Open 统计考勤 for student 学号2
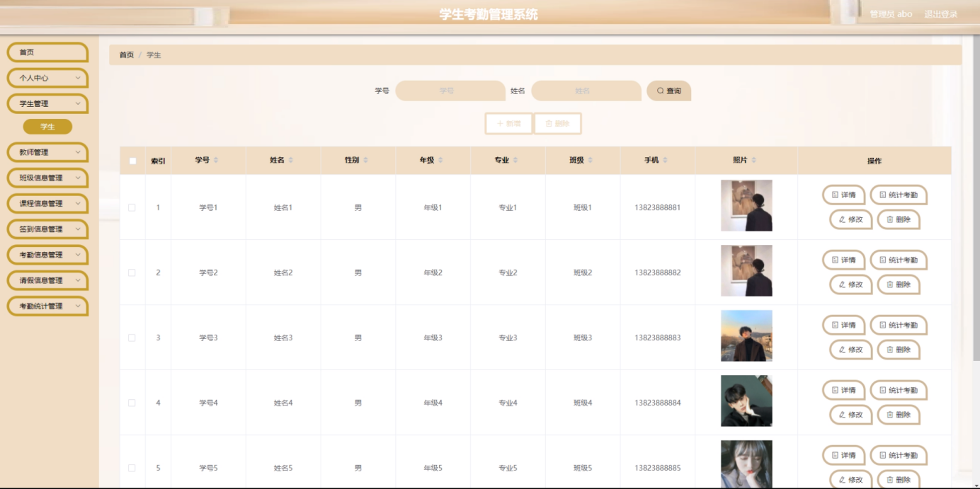Viewport: 980px width, 489px height. (x=898, y=260)
